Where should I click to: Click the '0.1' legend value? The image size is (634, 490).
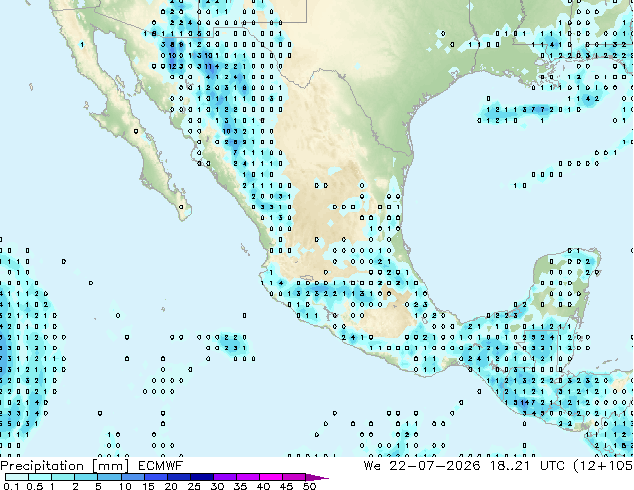pos(11,486)
